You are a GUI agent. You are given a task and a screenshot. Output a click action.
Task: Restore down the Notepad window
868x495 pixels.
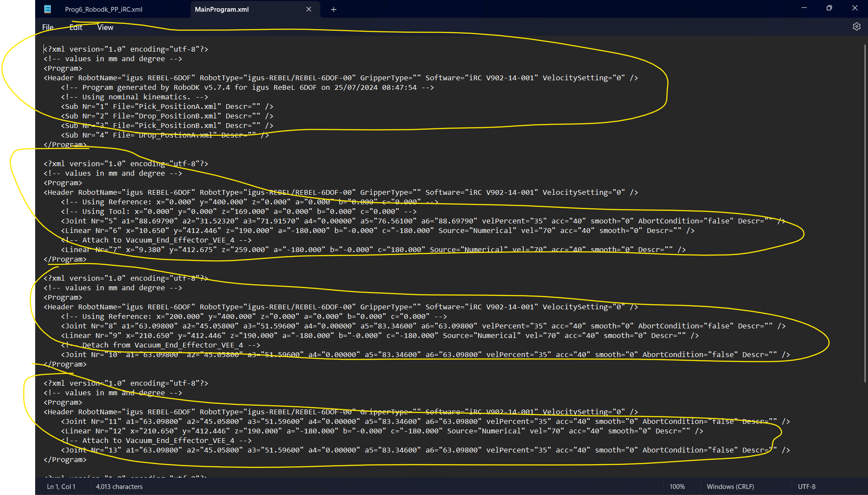coord(829,8)
